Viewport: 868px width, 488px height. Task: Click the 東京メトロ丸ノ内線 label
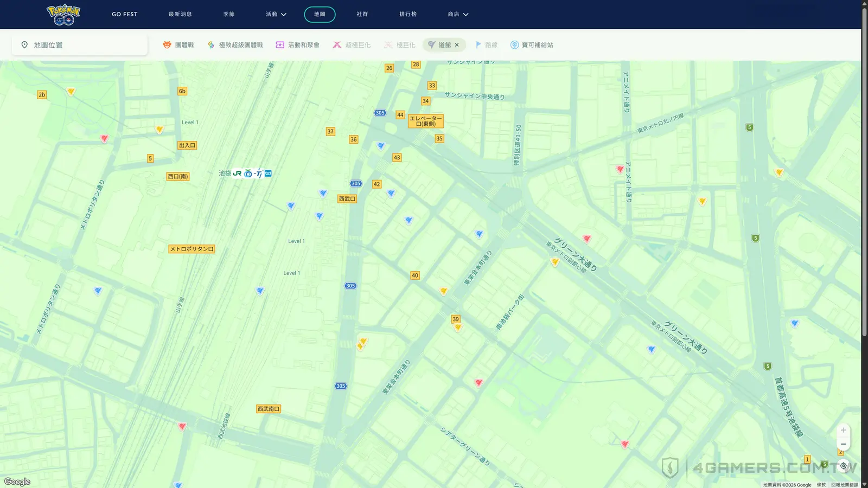[x=661, y=123]
